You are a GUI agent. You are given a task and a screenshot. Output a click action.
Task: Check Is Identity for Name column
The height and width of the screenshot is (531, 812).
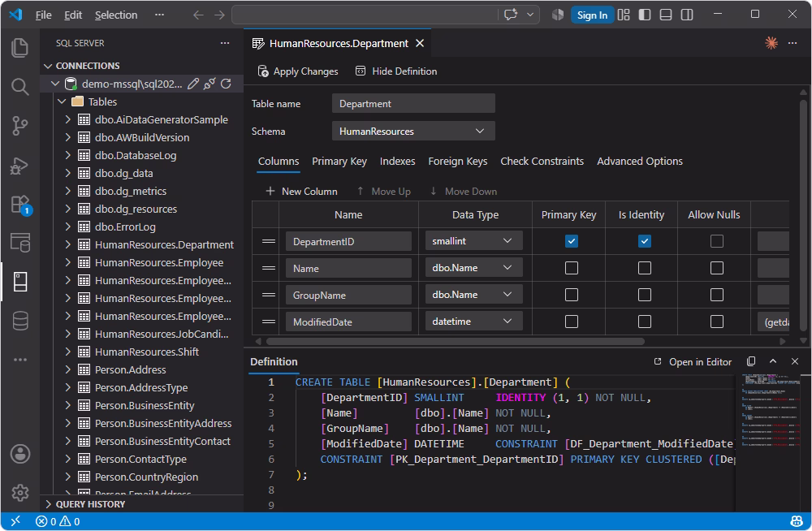[x=644, y=268]
